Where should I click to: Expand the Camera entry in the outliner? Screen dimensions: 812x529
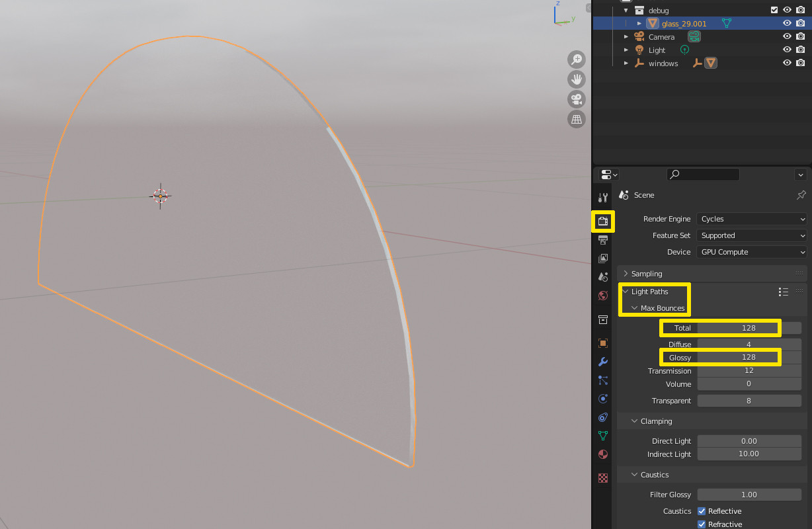[626, 36]
